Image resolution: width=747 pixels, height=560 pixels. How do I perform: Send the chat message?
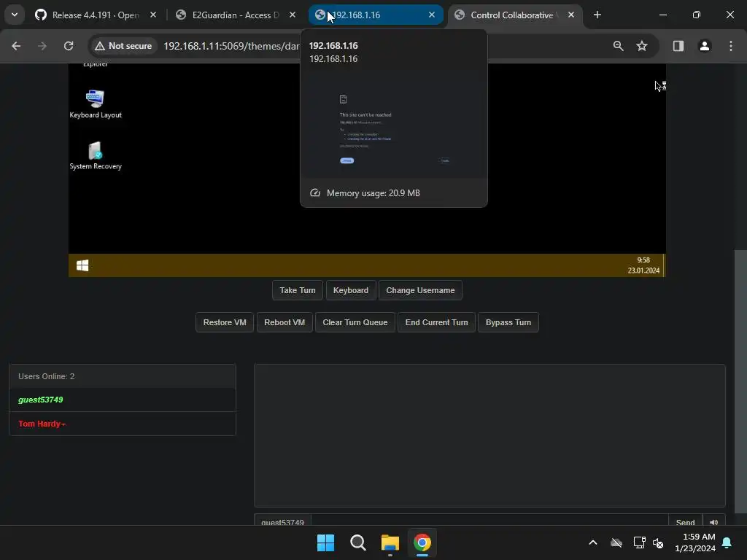[685, 521]
